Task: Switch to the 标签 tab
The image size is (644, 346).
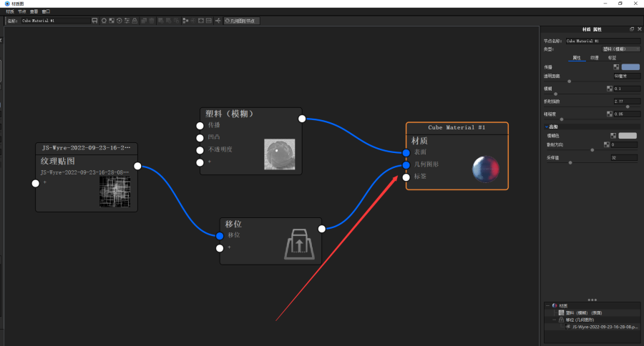Action: (x=612, y=58)
